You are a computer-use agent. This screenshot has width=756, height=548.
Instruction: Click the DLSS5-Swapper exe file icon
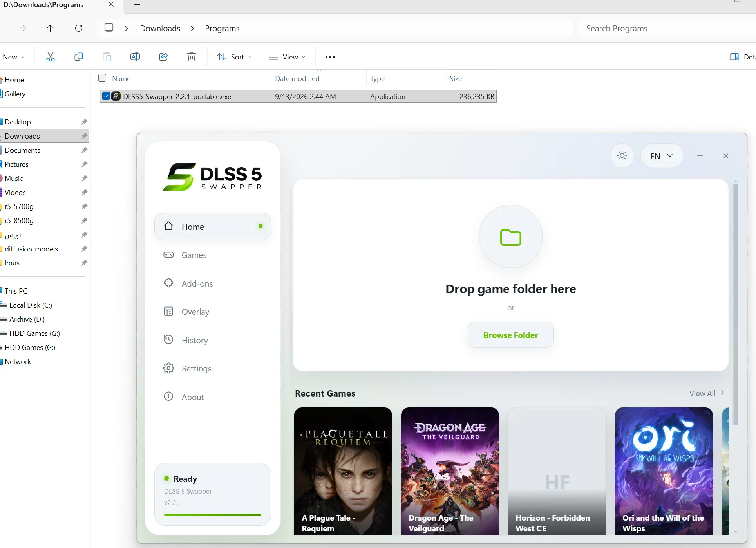coord(116,96)
